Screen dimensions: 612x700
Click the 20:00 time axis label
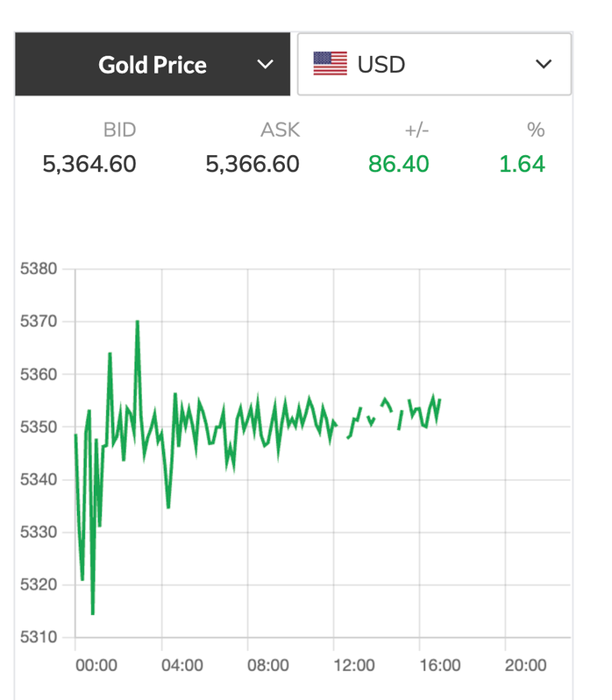(x=526, y=665)
